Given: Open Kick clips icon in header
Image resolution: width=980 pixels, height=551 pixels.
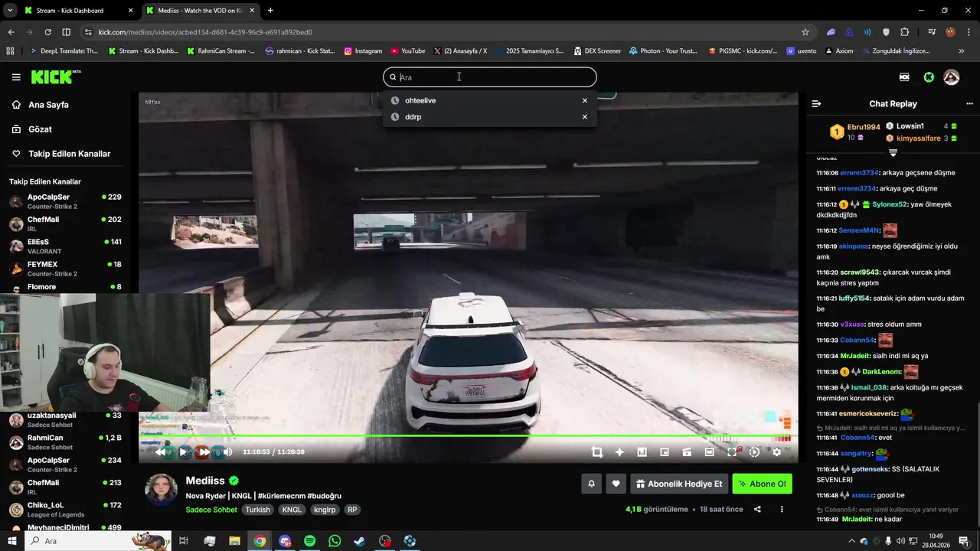Looking at the screenshot, I should (x=904, y=77).
